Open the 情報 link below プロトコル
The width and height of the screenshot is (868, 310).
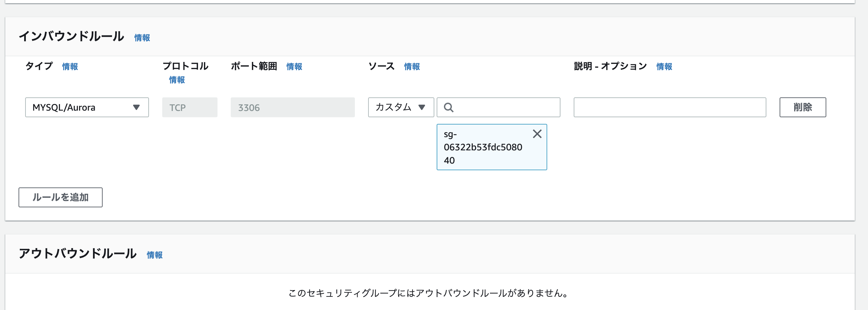(176, 80)
